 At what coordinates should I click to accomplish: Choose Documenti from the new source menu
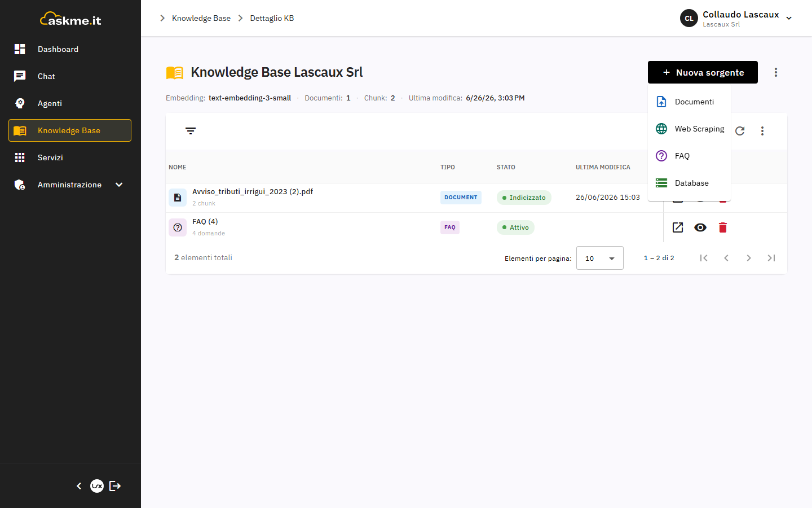click(x=689, y=102)
